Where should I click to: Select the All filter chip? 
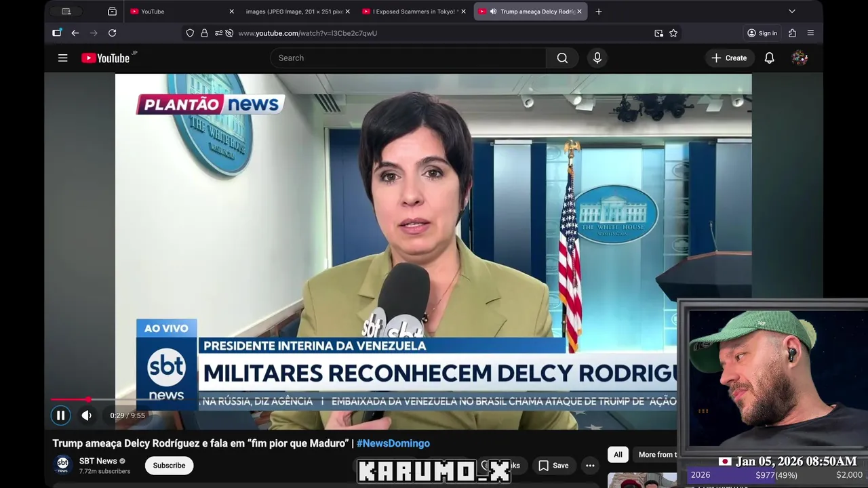point(618,455)
